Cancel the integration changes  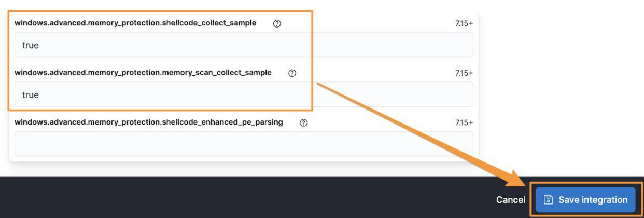[510, 200]
